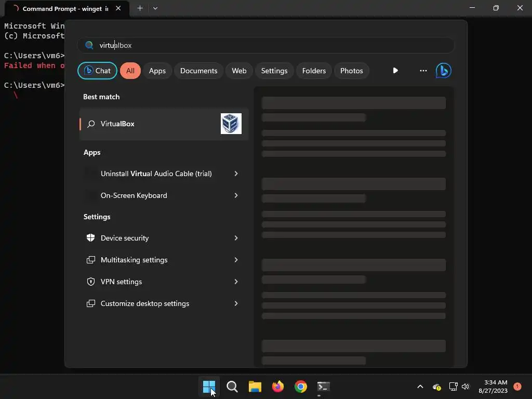Click the Device security shield icon
Viewport: 532px width, 399px height.
coord(90,238)
